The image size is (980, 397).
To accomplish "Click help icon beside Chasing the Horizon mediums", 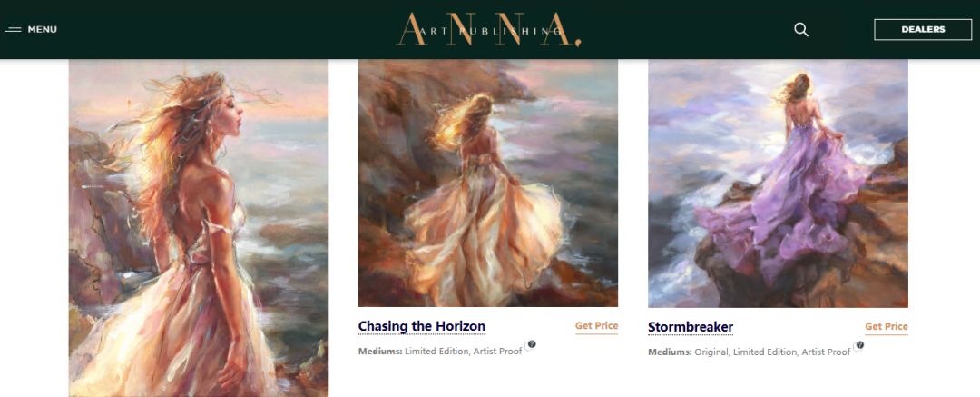I will click(531, 344).
